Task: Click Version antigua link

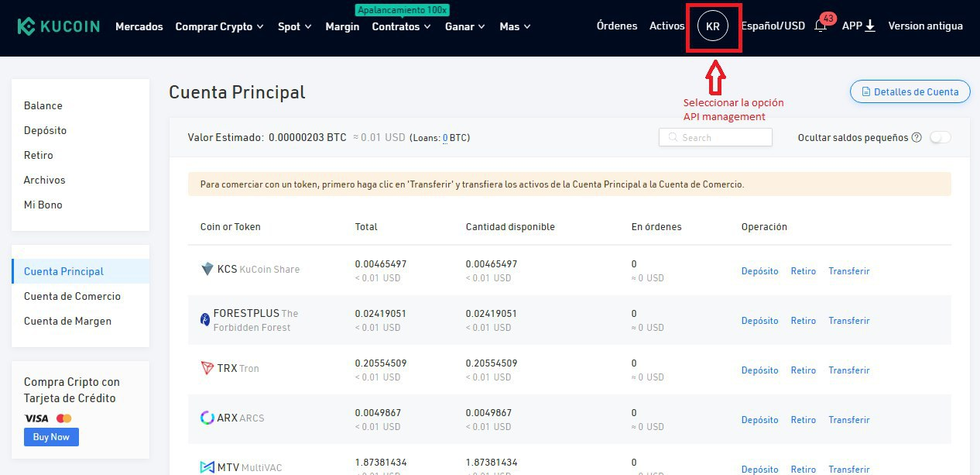Action: 925,26
